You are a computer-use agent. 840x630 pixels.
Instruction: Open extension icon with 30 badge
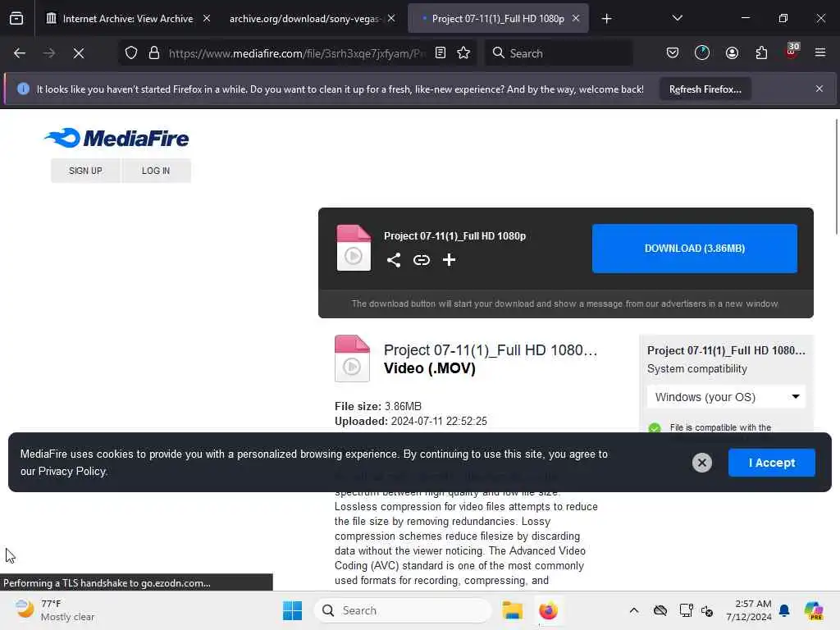[x=792, y=52]
